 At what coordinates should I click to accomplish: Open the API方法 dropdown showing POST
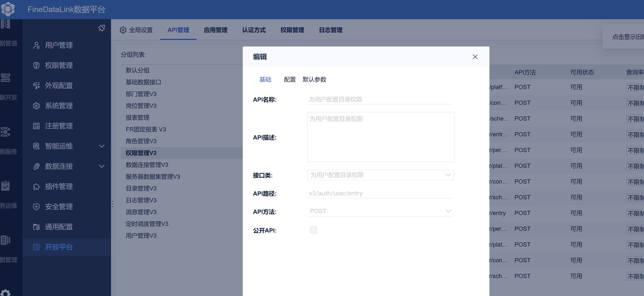pyautogui.click(x=380, y=211)
